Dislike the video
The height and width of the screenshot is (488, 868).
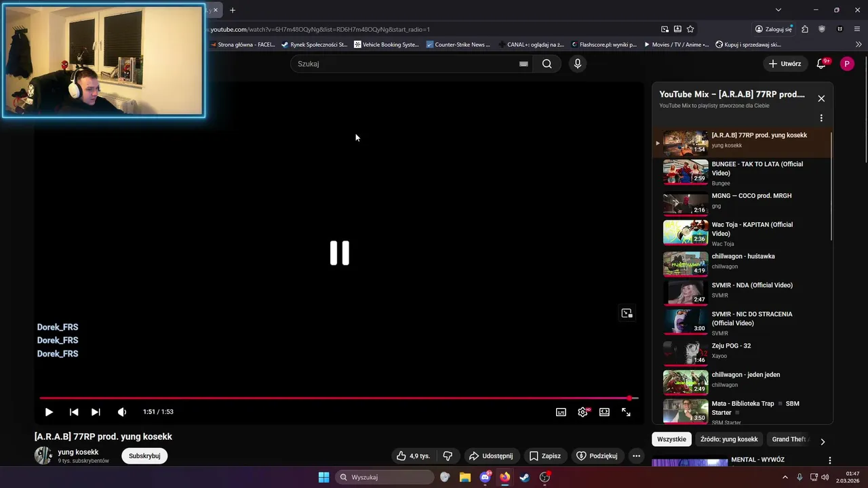click(x=448, y=456)
